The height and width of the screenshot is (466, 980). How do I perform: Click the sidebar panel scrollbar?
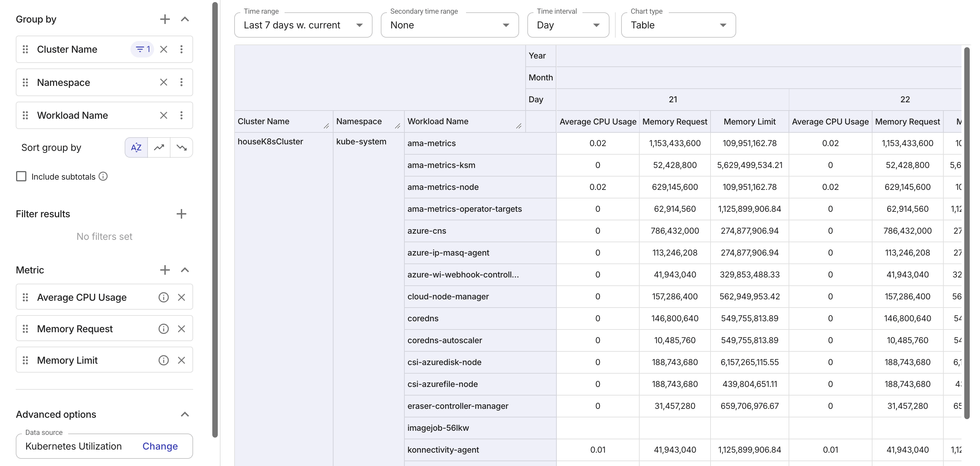(x=215, y=220)
